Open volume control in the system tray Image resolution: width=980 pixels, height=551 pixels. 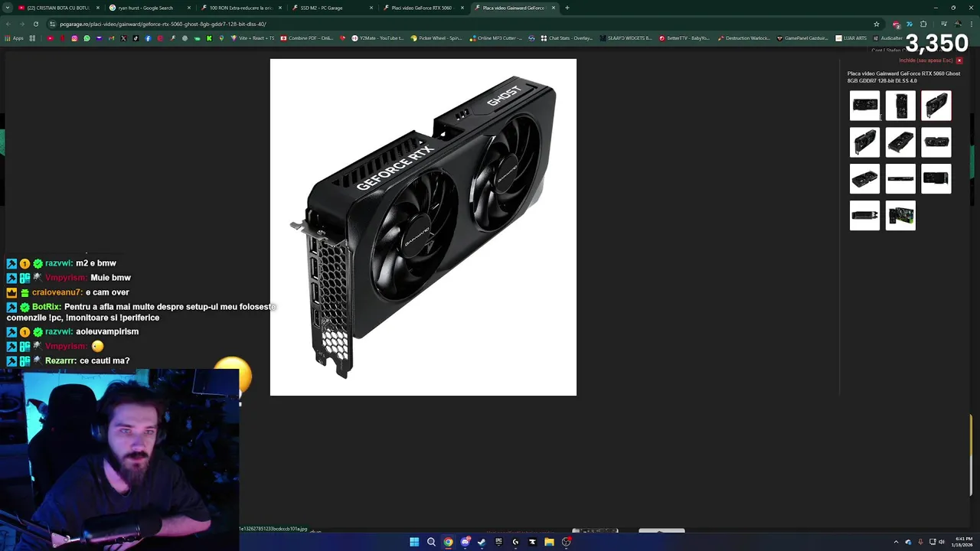942,542
